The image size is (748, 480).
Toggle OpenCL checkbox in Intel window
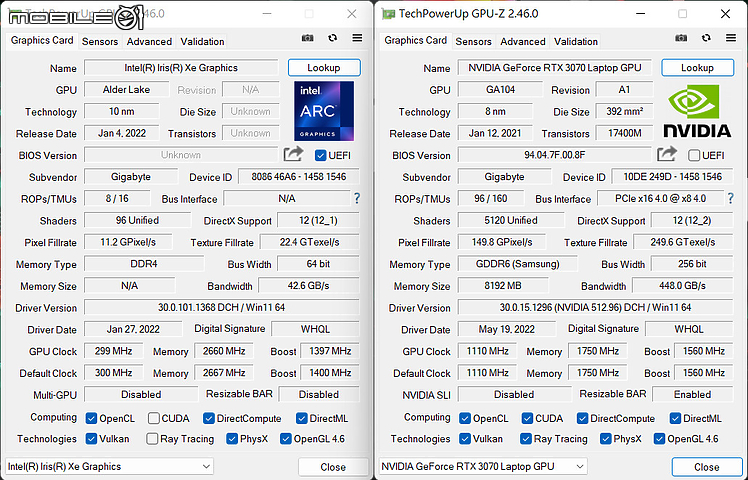[91, 418]
